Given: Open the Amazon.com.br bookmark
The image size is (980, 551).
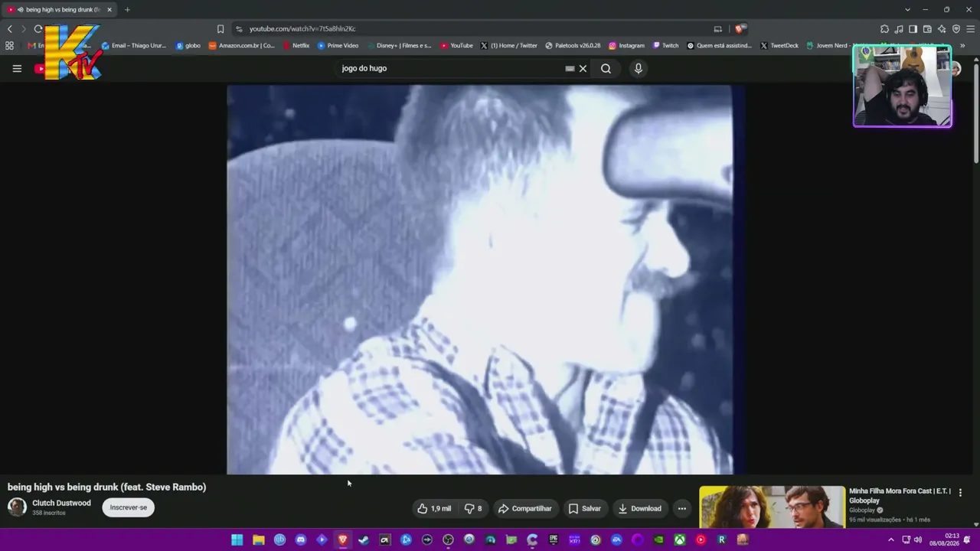Looking at the screenshot, I should pos(242,46).
